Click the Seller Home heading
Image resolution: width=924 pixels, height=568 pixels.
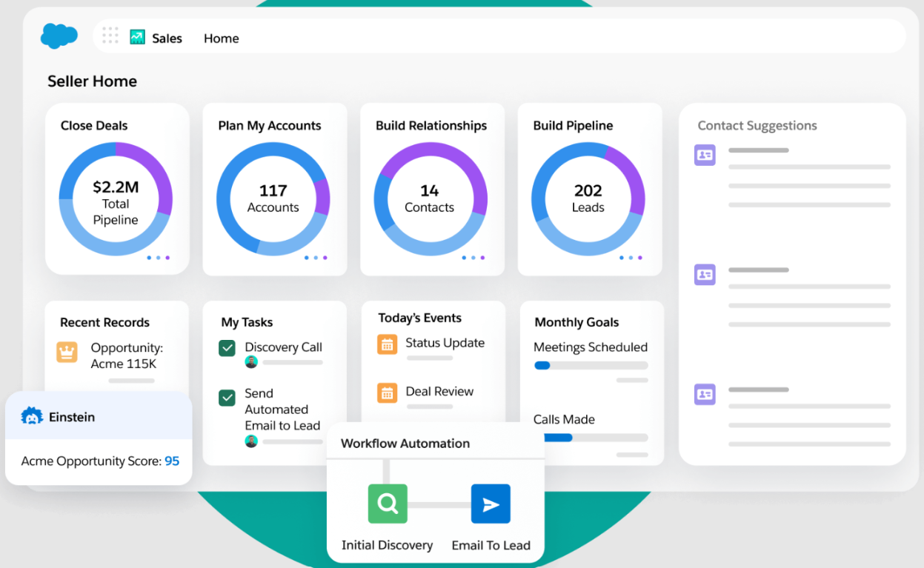[93, 81]
